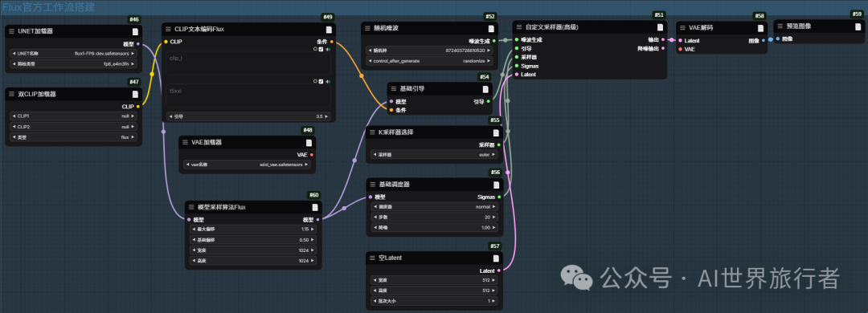Click right arrow on 随机种 seed value
The width and height of the screenshot is (868, 313).
tap(489, 51)
